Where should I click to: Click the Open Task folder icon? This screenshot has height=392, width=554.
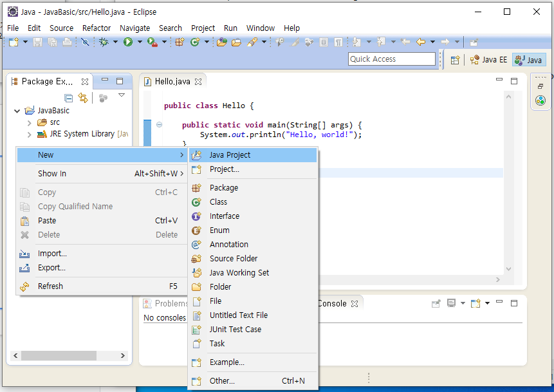coord(236,42)
